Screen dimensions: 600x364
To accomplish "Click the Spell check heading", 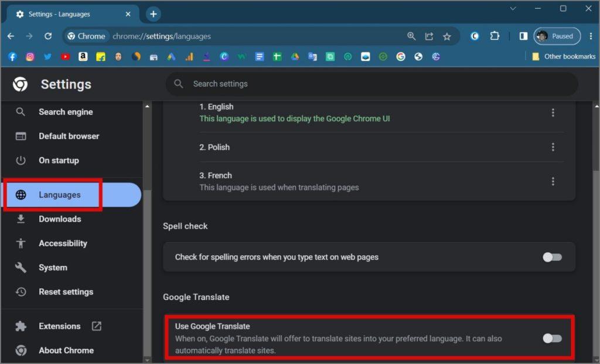I will pos(185,226).
